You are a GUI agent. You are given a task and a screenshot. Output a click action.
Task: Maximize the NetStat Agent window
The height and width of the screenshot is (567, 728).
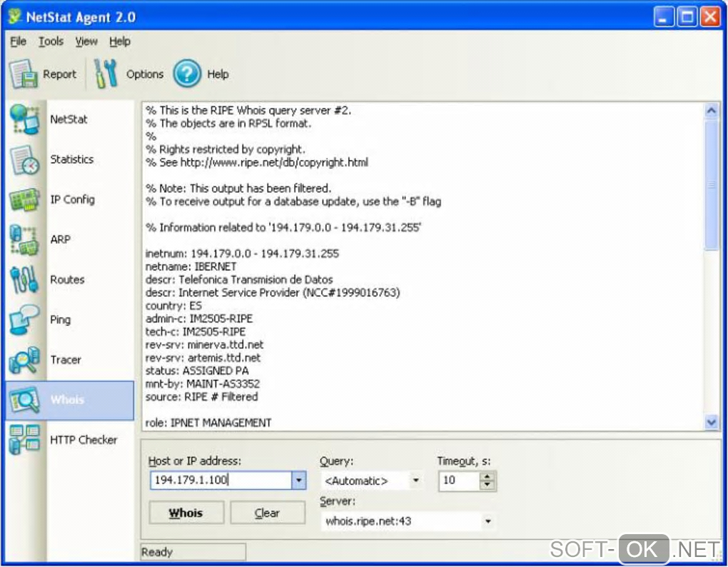pos(687,16)
